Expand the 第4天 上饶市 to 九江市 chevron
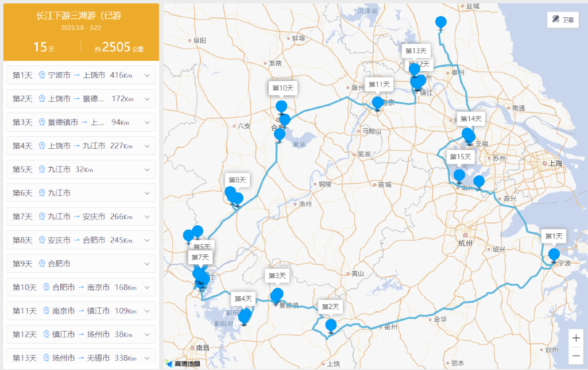588x370 pixels. pyautogui.click(x=147, y=146)
